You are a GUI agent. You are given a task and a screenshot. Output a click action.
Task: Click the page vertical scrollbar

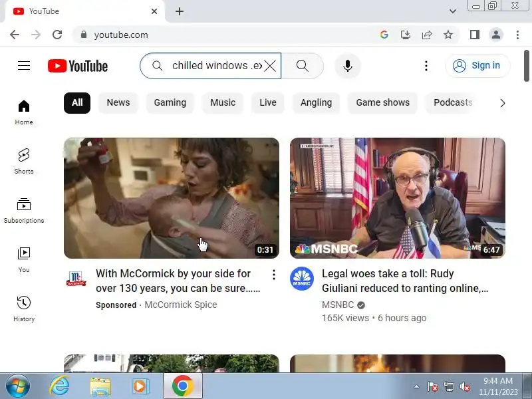click(x=527, y=65)
